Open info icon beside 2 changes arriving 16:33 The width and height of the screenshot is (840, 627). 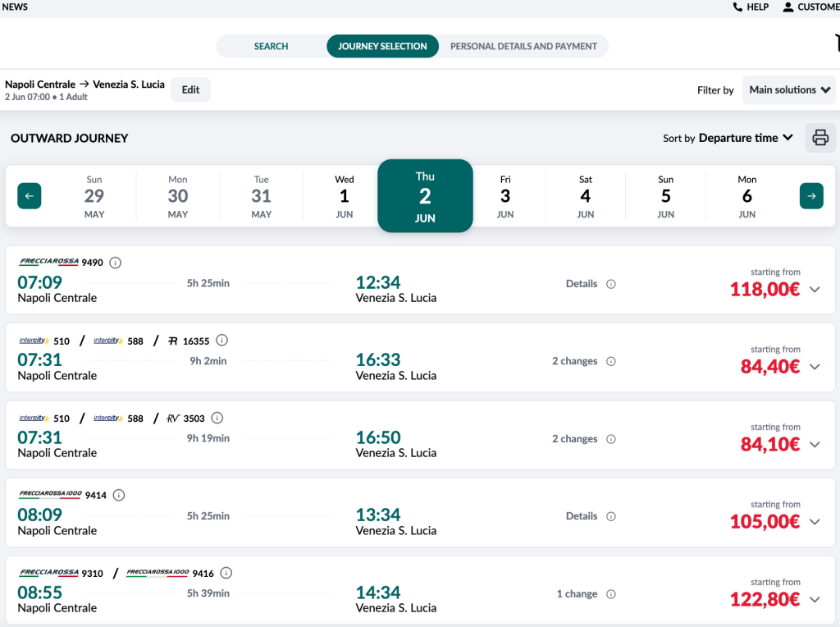click(x=610, y=361)
